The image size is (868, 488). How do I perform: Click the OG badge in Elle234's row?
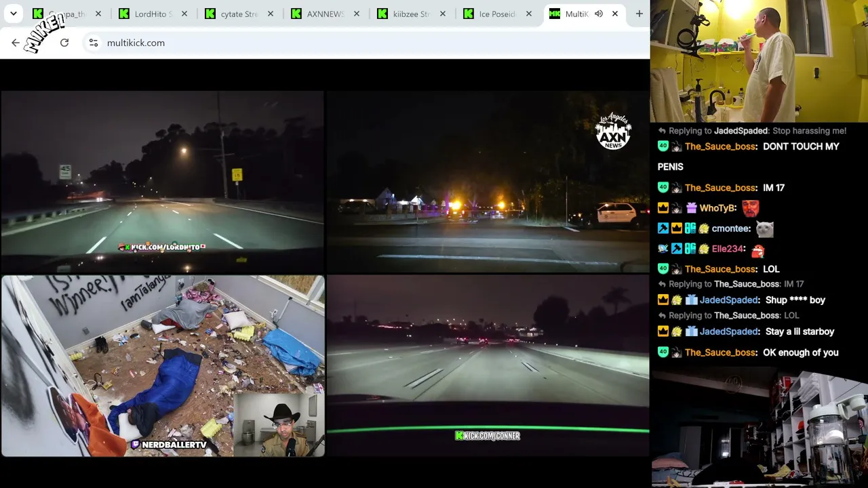690,249
